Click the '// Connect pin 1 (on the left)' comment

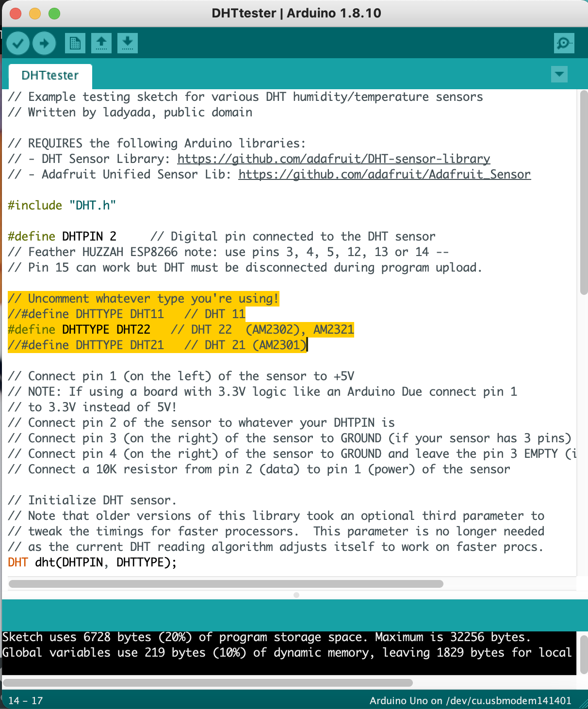click(x=181, y=376)
